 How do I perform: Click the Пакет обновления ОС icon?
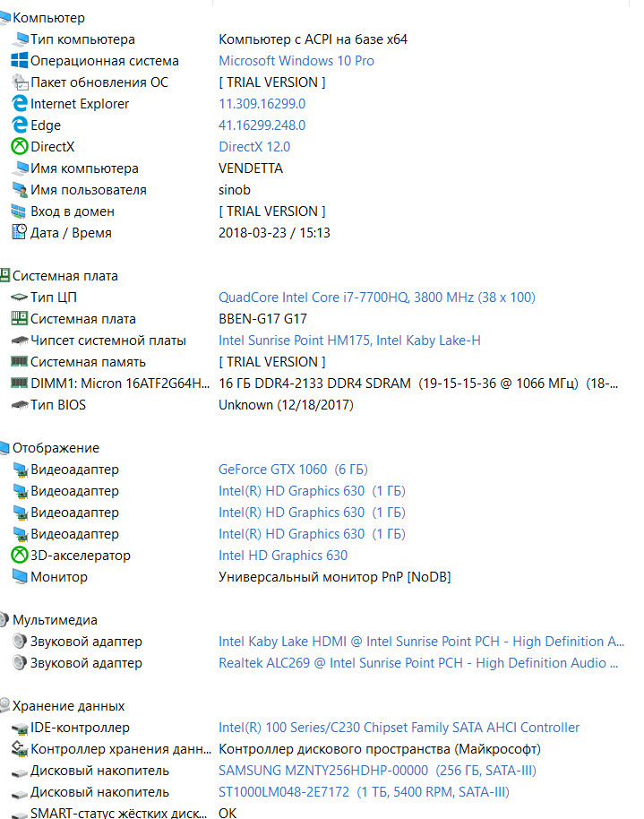20,82
